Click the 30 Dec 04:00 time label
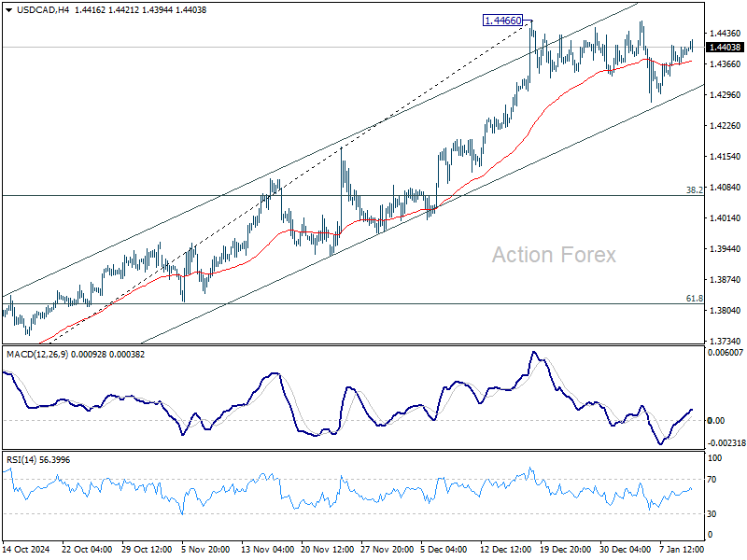 pyautogui.click(x=625, y=550)
